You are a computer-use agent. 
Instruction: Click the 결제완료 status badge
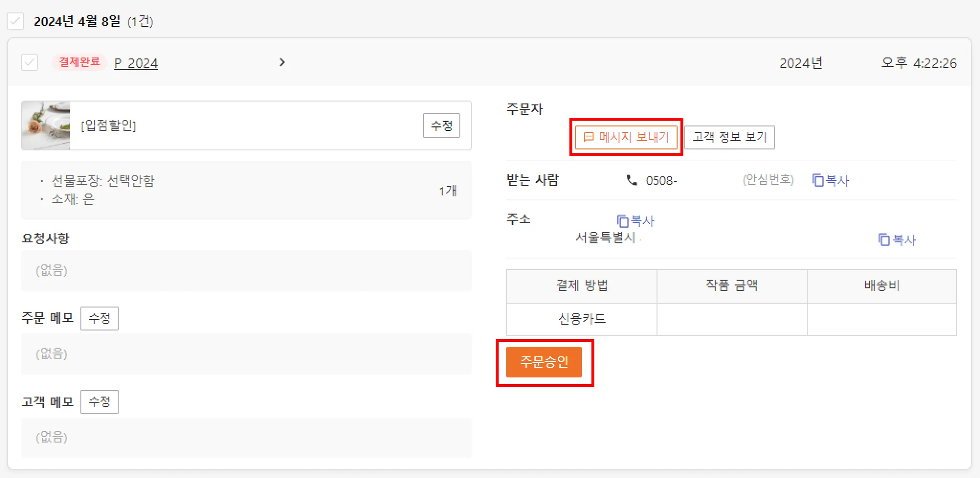click(x=79, y=62)
